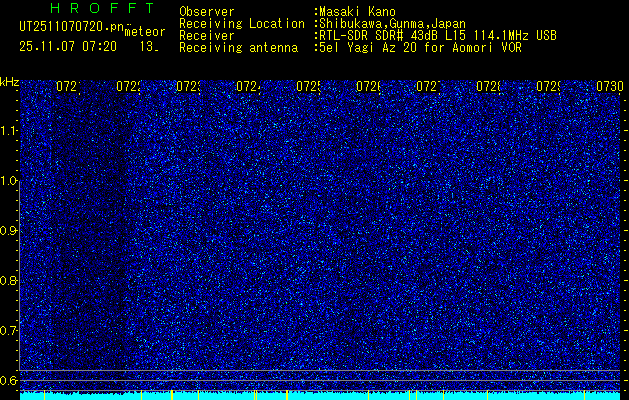Click the 0727 time marker

coord(428,87)
